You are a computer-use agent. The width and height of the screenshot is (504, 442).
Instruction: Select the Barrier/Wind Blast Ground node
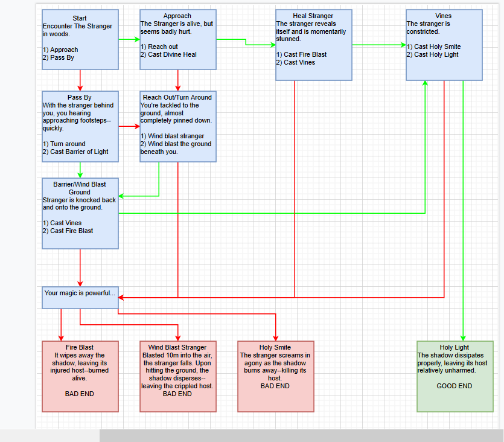80,213
